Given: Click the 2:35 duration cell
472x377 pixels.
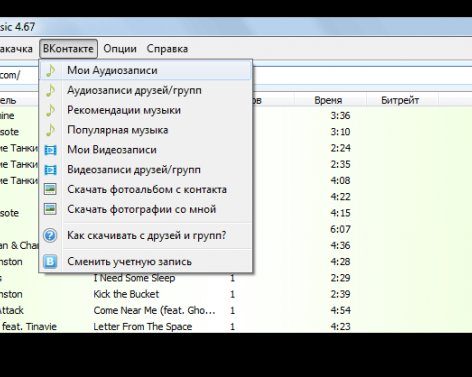Looking at the screenshot, I should pyautogui.click(x=340, y=164).
